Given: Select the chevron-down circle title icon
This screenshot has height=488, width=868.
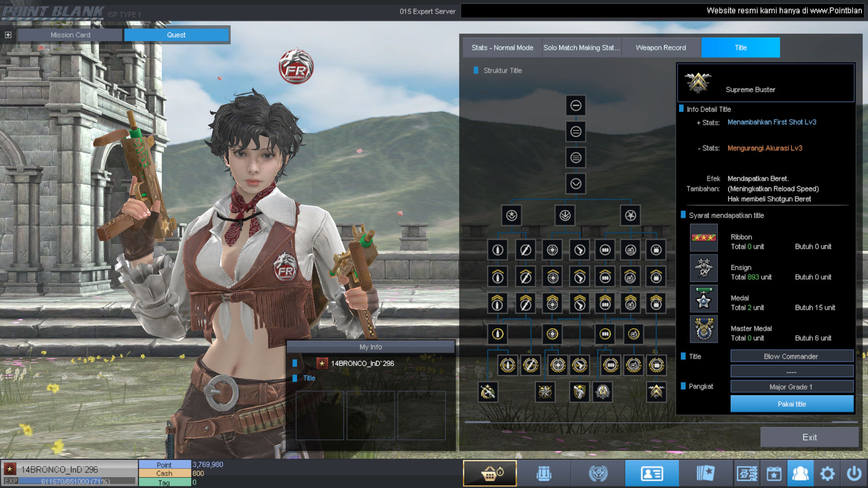Looking at the screenshot, I should click(x=576, y=183).
